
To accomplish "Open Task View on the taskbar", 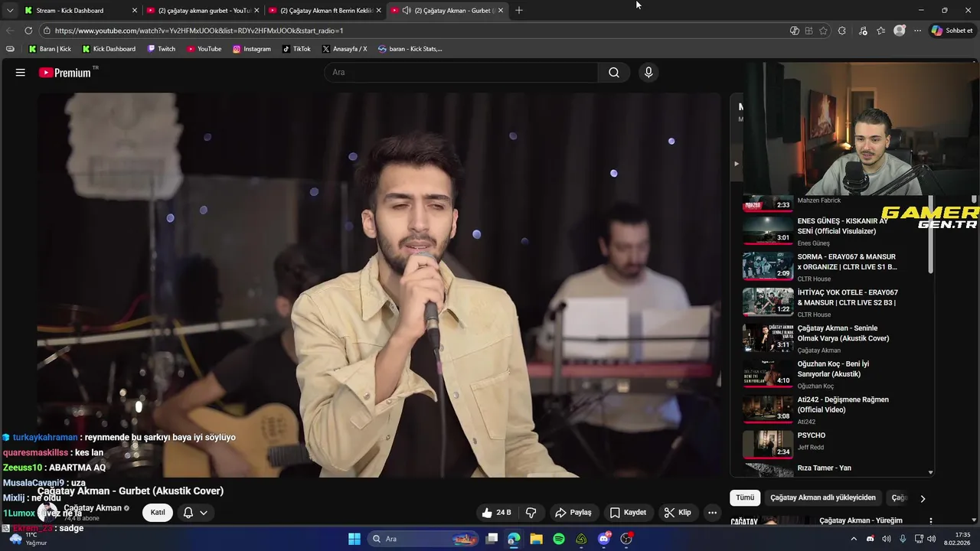I will [x=492, y=539].
